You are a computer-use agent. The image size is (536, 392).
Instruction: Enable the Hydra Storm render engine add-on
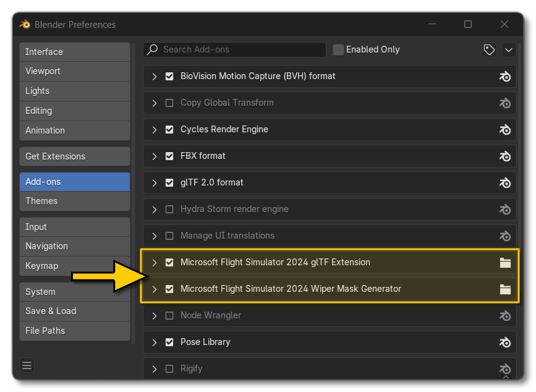tap(169, 209)
